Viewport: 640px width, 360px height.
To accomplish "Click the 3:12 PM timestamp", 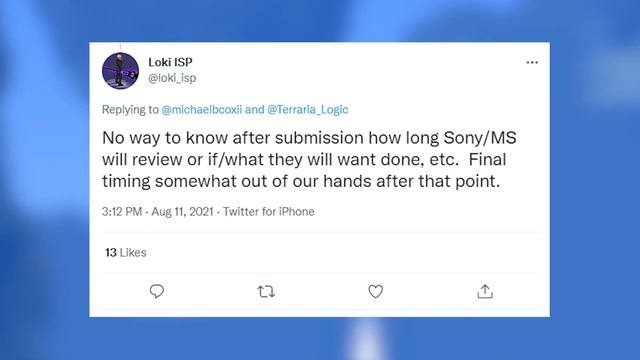I will coord(122,211).
